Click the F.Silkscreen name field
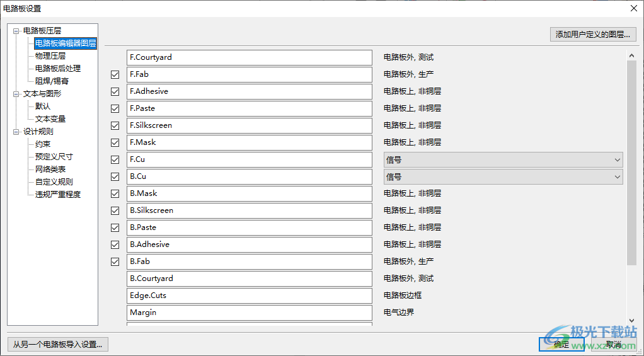 pos(250,125)
